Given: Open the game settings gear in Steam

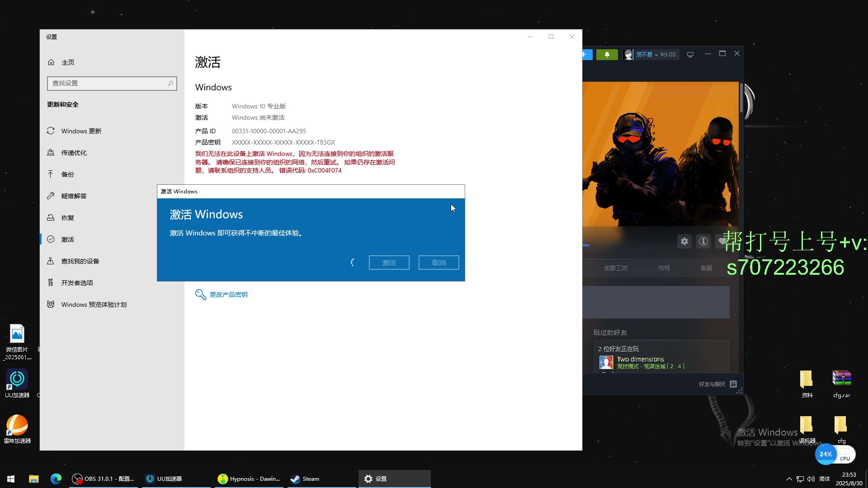Looking at the screenshot, I should tap(684, 241).
